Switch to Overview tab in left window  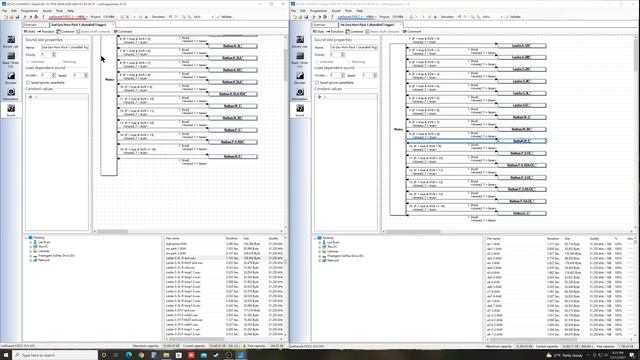[x=35, y=24]
